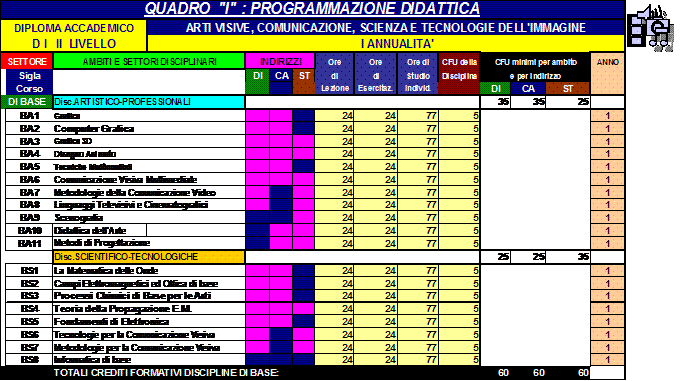Click the orange Disc.SCIENTIFICO-TECNOLOGICHE heading

coord(149,257)
